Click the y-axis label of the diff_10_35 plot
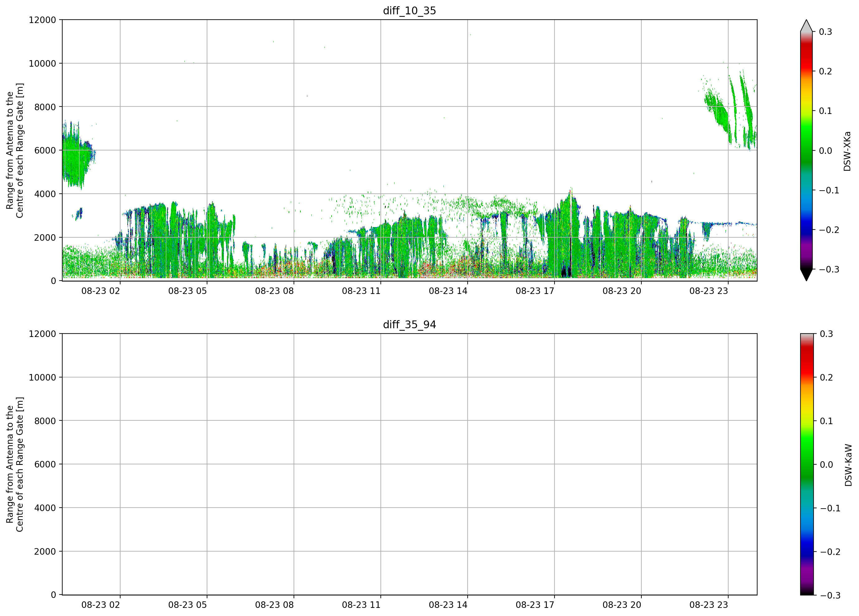 (x=15, y=150)
